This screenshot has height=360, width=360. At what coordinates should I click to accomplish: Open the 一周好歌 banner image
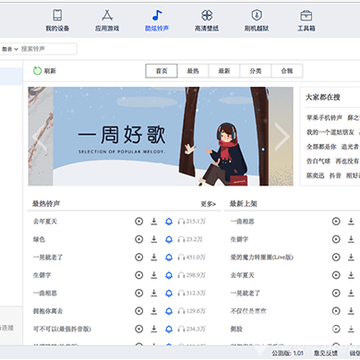point(161,136)
